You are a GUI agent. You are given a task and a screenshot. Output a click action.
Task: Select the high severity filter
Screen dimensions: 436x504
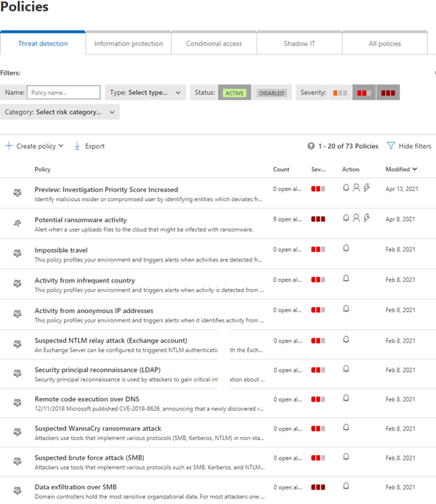[387, 93]
